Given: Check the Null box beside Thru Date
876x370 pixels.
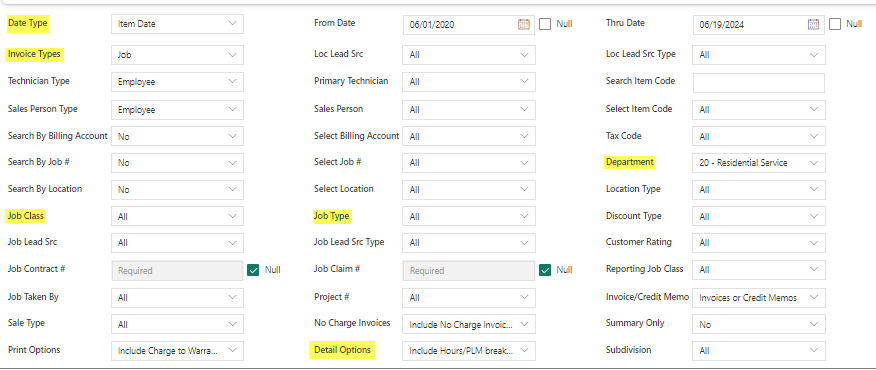Looking at the screenshot, I should [x=835, y=24].
